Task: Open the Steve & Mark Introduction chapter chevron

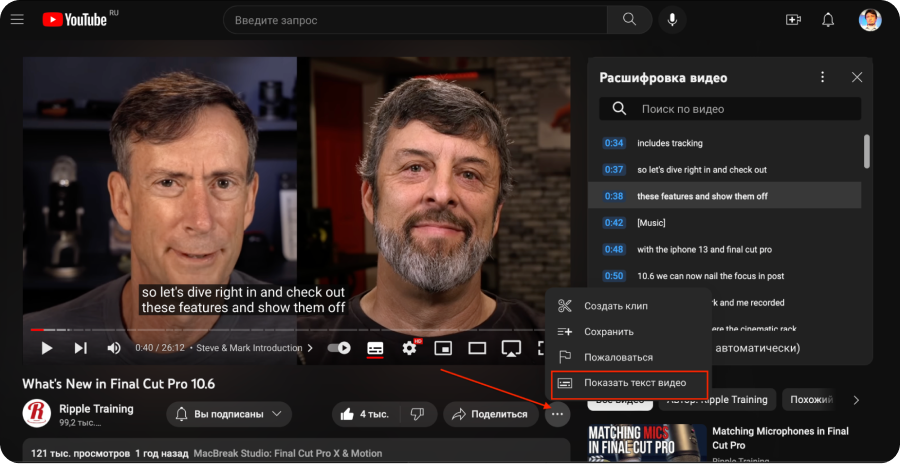Action: [310, 348]
